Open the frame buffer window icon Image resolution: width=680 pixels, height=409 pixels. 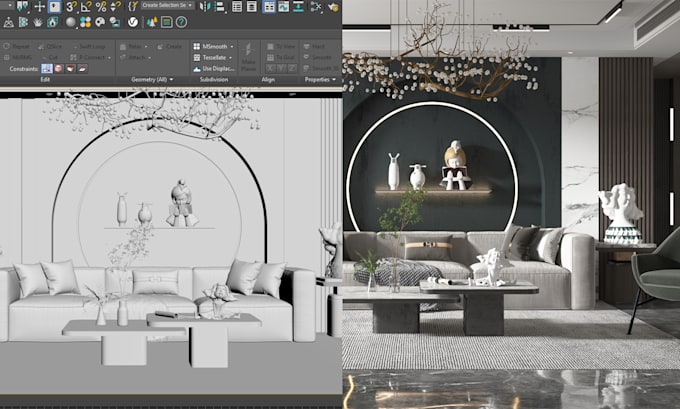coord(167,22)
